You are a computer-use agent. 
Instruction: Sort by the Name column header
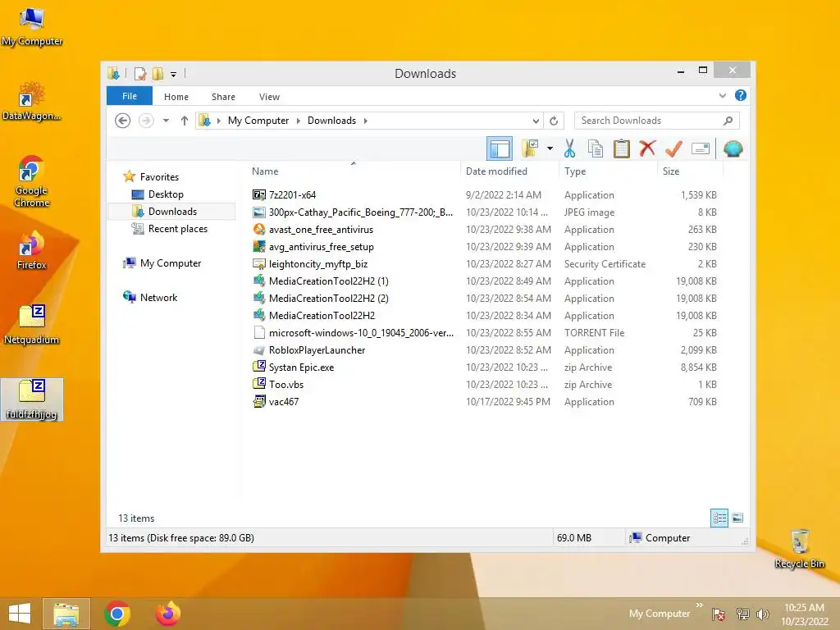pos(354,171)
